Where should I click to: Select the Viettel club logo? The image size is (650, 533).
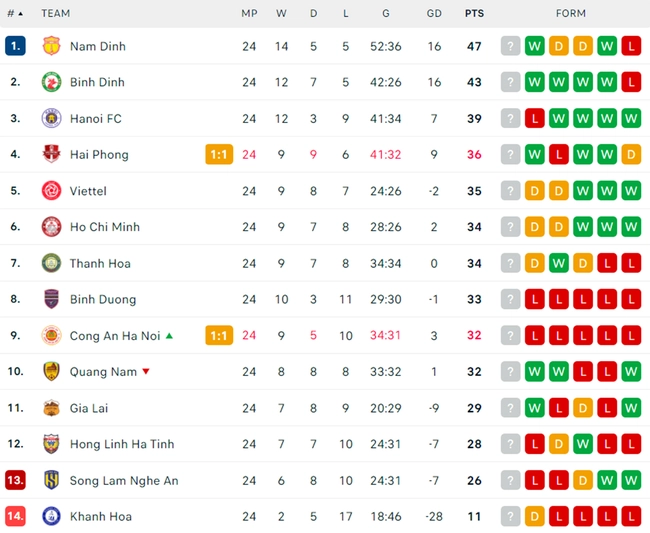(x=51, y=191)
